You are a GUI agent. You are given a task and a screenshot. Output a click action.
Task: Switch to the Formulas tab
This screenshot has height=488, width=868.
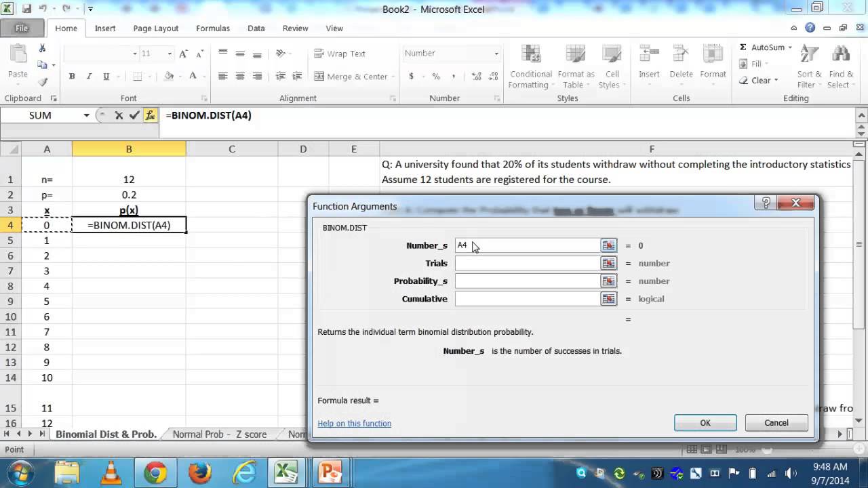point(213,28)
